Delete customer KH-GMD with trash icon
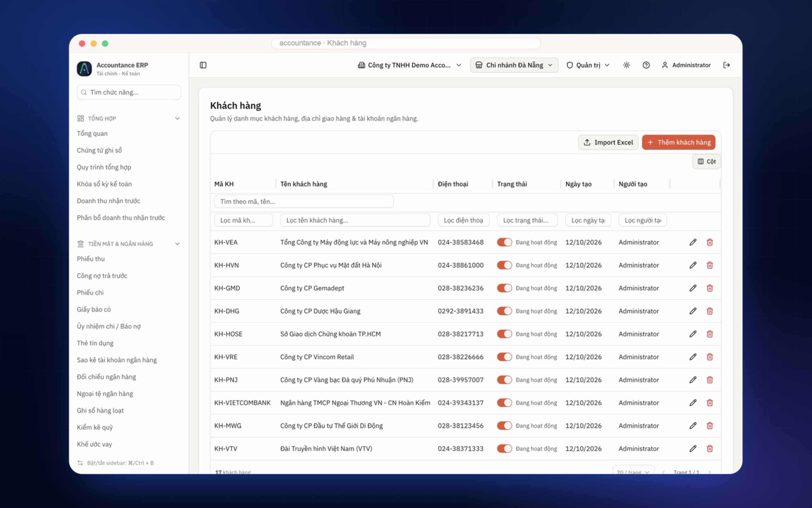812x508 pixels. (x=710, y=288)
